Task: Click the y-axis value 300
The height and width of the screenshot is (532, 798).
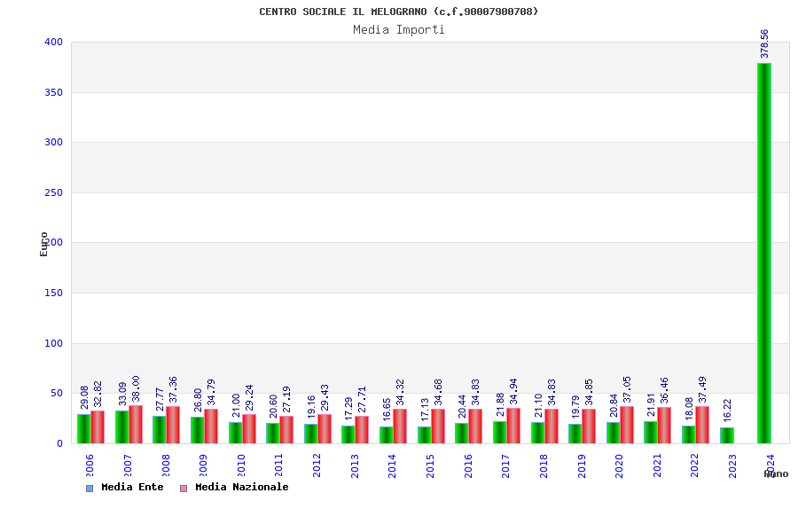Action: pos(53,142)
